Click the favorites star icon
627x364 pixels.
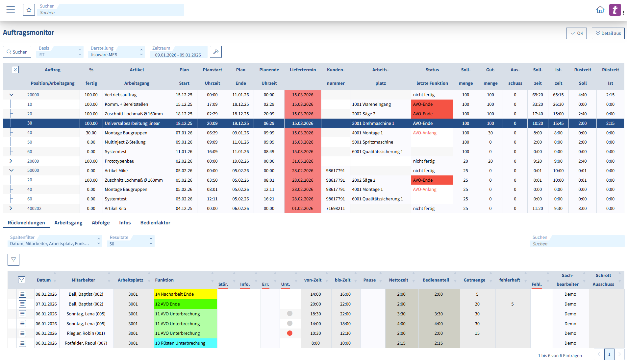coord(29,10)
